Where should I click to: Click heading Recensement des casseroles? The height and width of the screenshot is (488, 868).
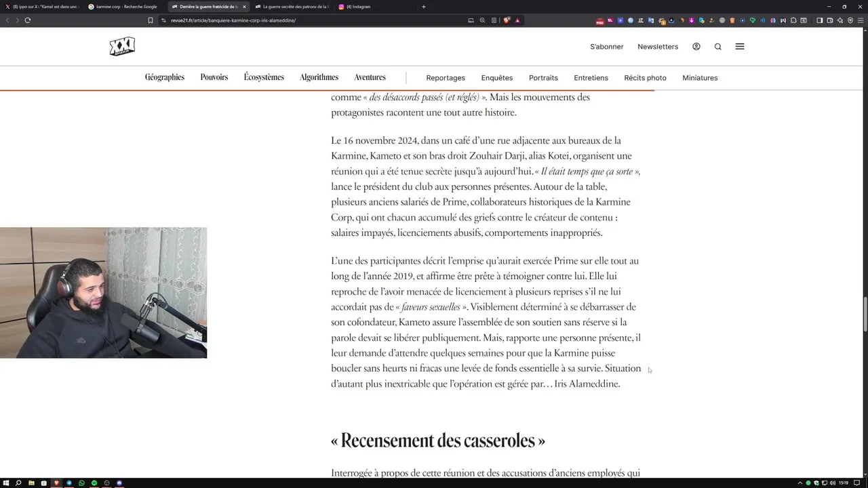coord(438,441)
